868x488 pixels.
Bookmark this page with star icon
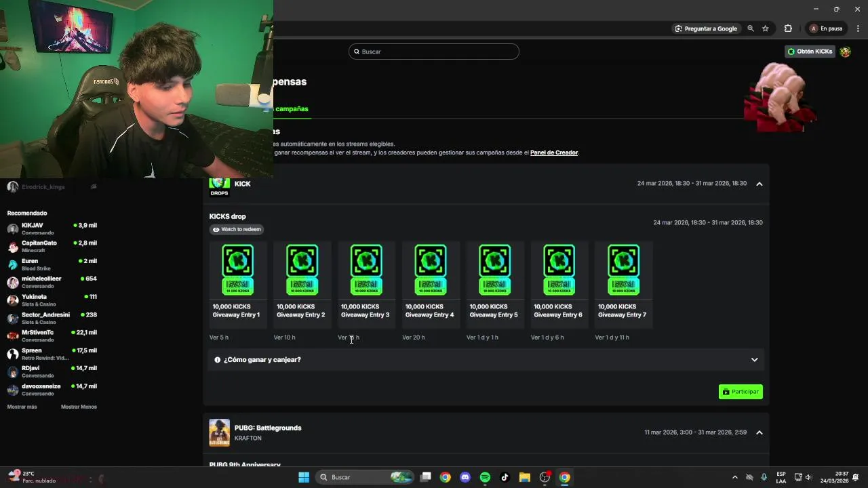coord(766,28)
